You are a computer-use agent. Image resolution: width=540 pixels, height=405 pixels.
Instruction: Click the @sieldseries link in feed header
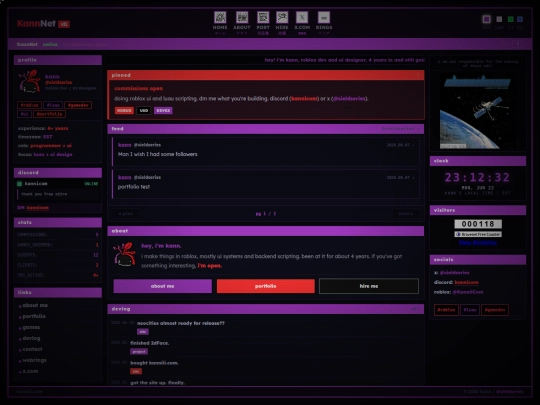401,128
